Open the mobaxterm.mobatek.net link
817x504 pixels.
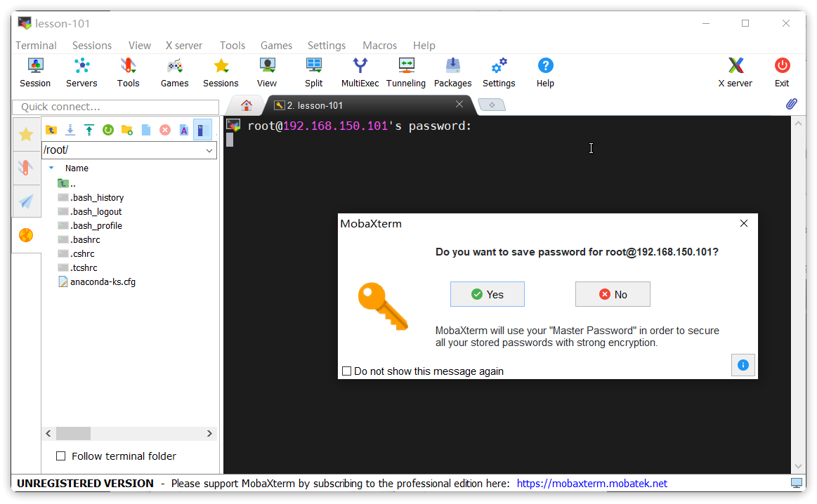click(591, 484)
